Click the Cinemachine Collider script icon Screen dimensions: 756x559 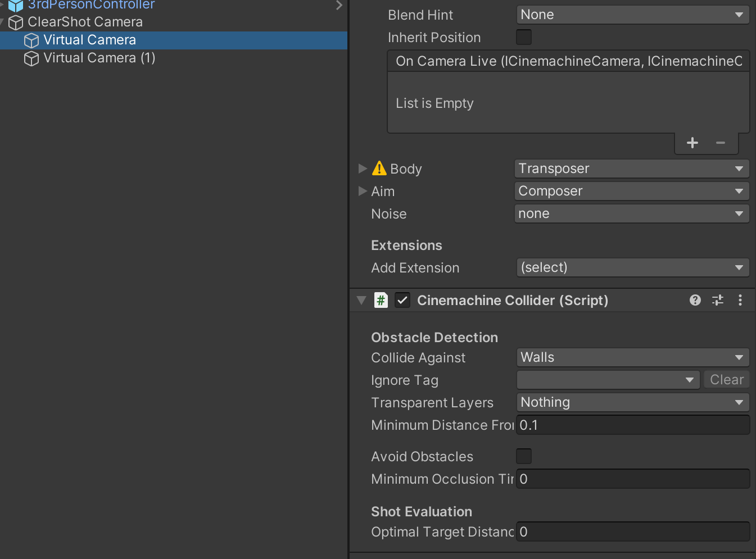coord(381,300)
